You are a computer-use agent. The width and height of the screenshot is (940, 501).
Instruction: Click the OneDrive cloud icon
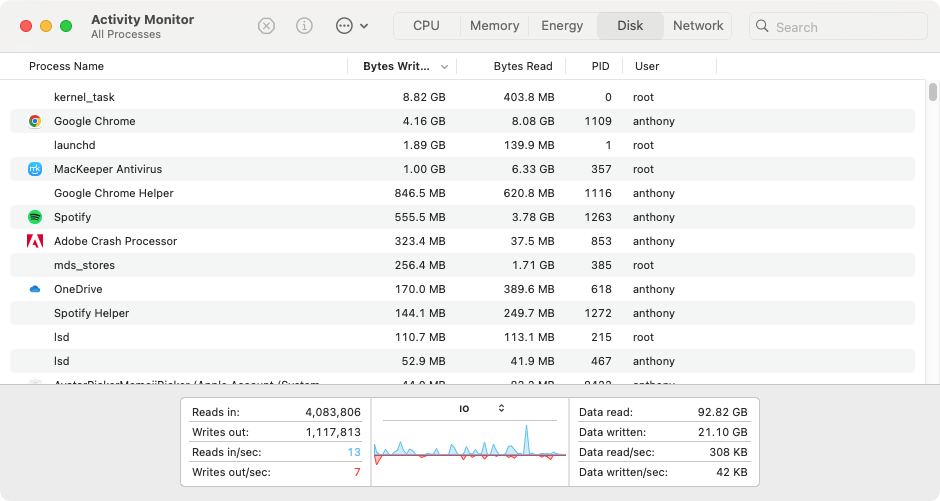(x=35, y=289)
